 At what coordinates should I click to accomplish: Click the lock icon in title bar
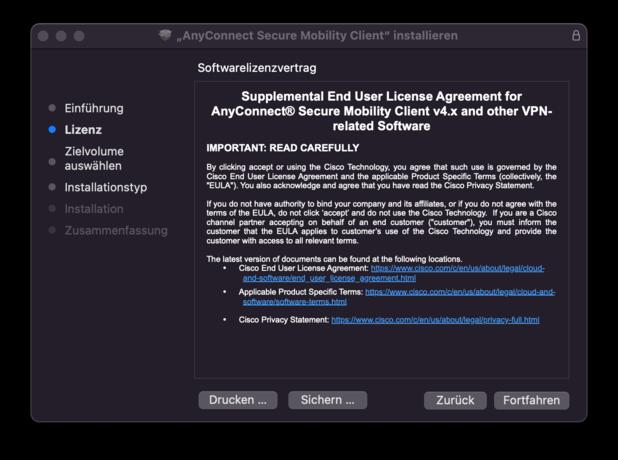(x=575, y=35)
